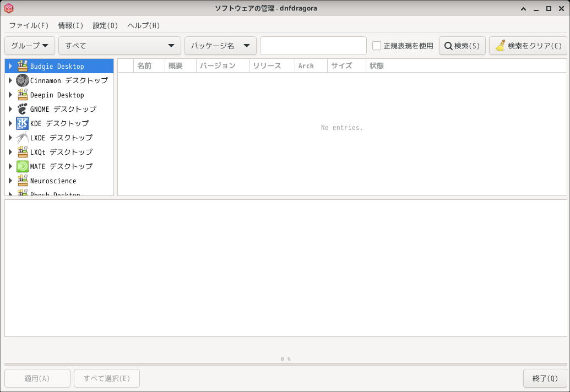
Task: Expand the Cinnamon デスクトップ tree node
Action: point(10,80)
